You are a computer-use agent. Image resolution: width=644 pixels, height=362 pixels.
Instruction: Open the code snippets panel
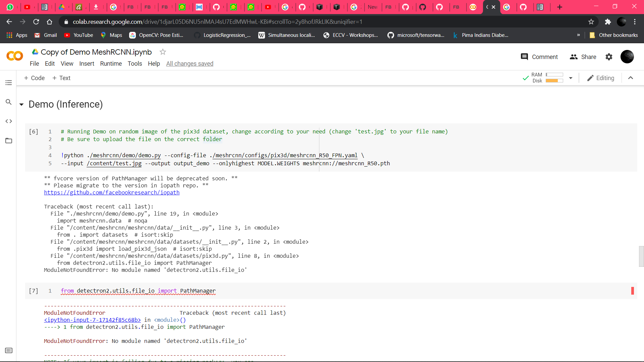8,121
